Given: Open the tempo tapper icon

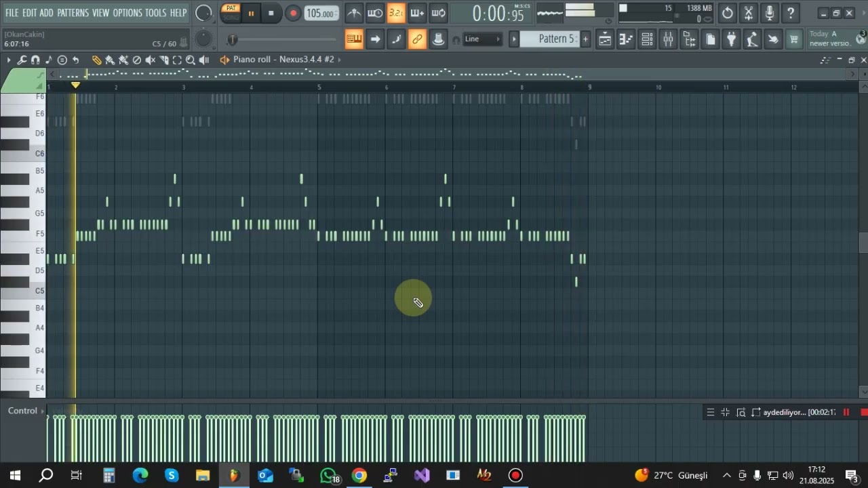Looking at the screenshot, I should (x=752, y=39).
